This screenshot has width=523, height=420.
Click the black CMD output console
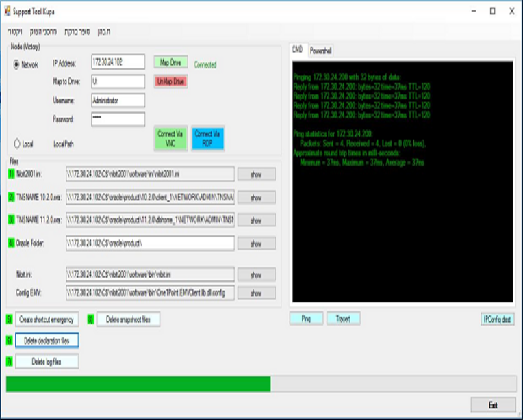click(403, 182)
